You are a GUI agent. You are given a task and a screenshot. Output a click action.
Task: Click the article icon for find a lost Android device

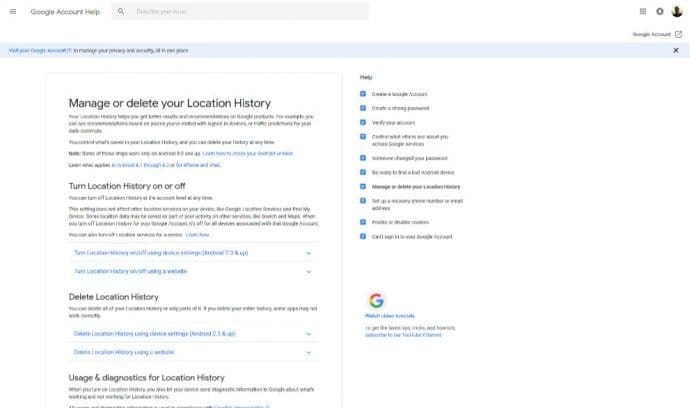click(363, 172)
